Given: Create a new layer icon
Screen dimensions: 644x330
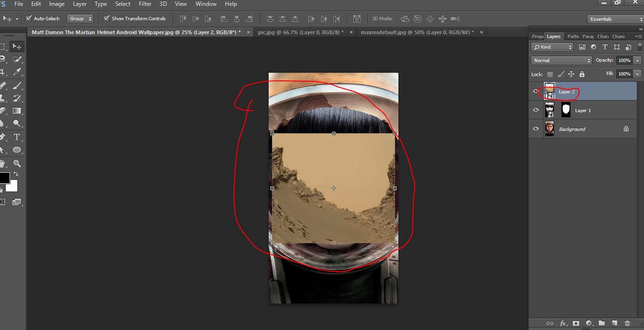Looking at the screenshot, I should coord(614,323).
